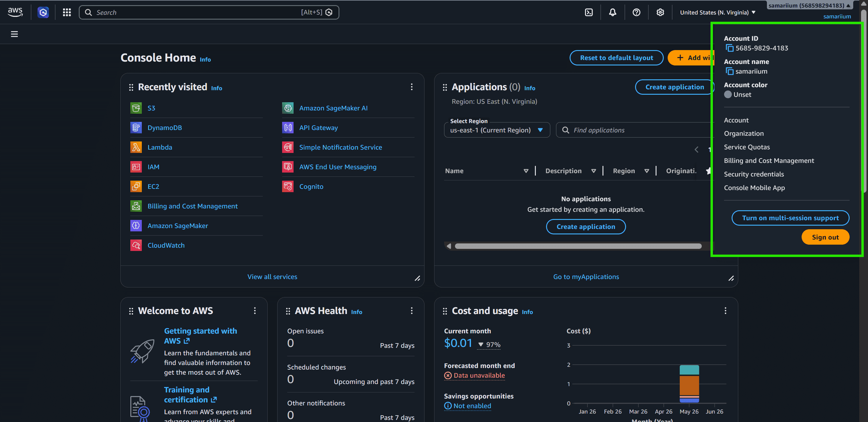The width and height of the screenshot is (868, 422).
Task: Open notifications bell
Action: [x=612, y=12]
